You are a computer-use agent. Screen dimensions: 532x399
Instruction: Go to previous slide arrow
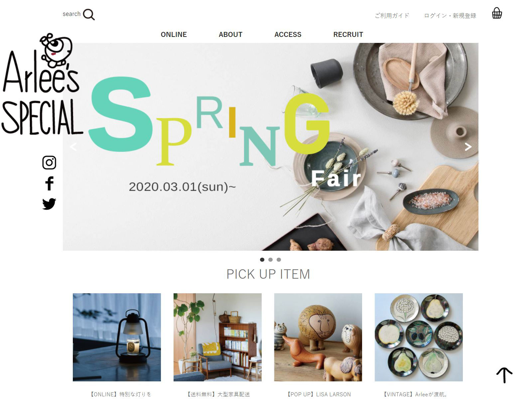(73, 147)
